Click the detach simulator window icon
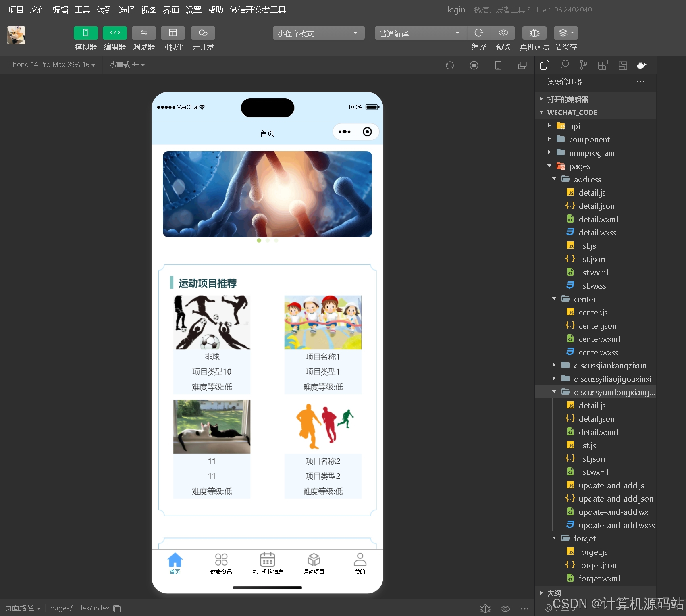Screen dimensions: 686x616 (522, 65)
